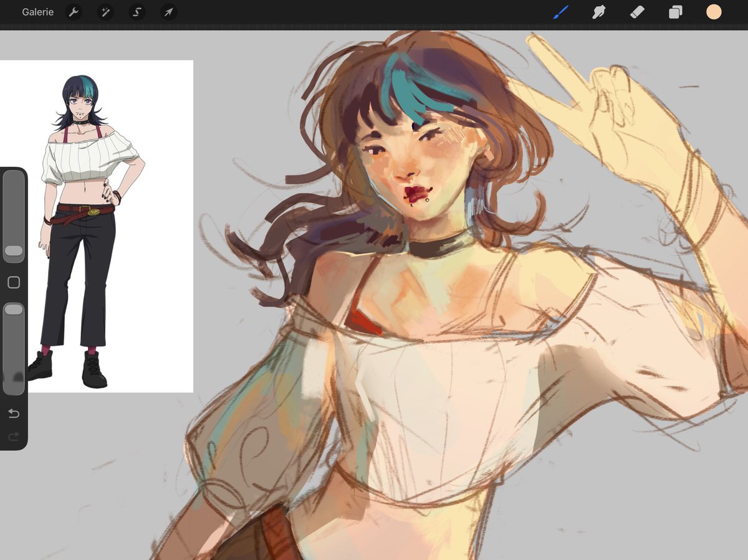This screenshot has height=560, width=748.
Task: Open the Galerie view
Action: point(38,12)
